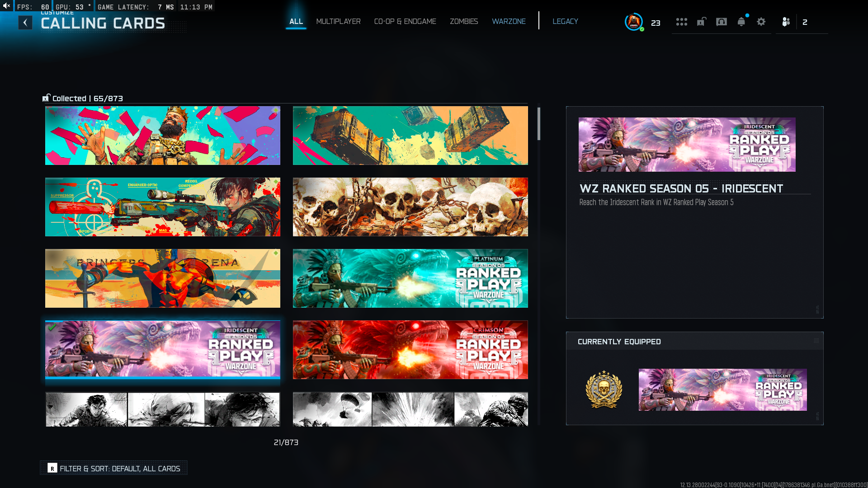Click the "Reach the Iridescent Rank" description

(656, 202)
